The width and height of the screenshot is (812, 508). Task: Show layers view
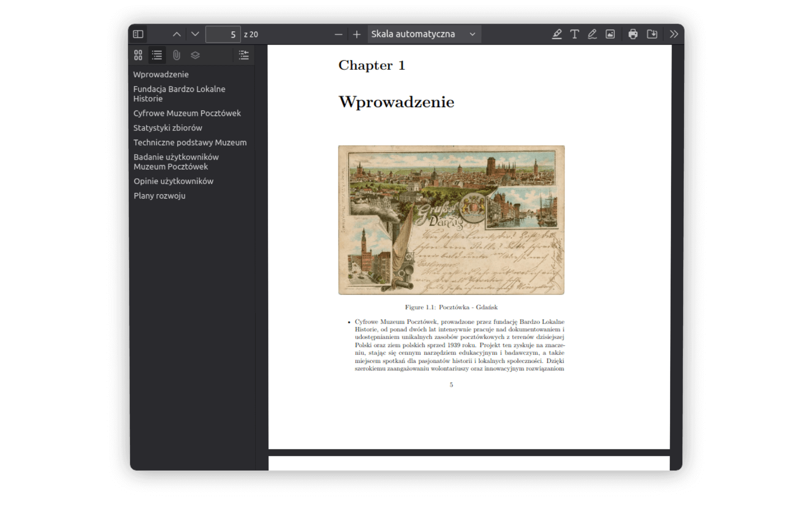[195, 55]
